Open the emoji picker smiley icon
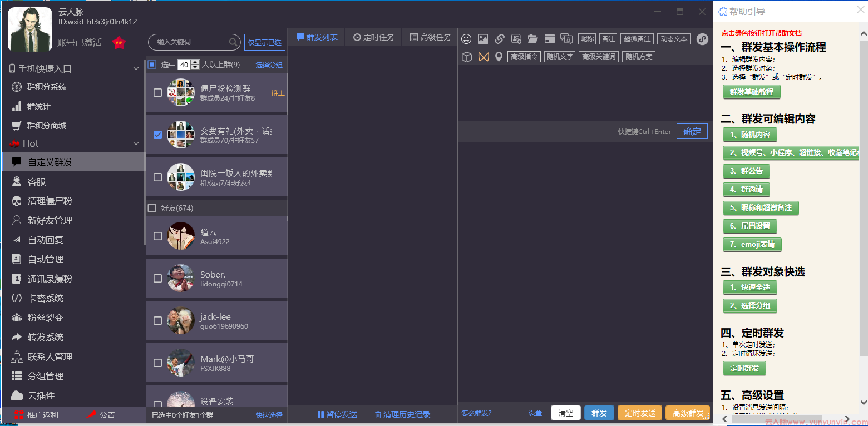This screenshot has height=426, width=868. [x=466, y=39]
